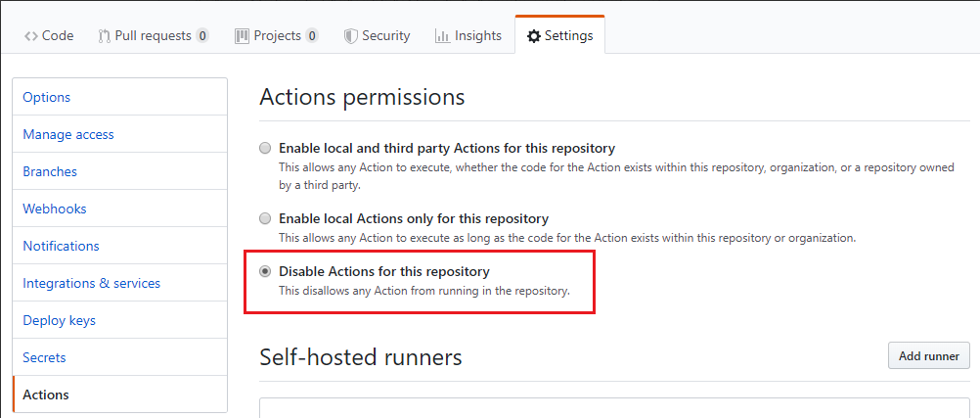This screenshot has width=980, height=418.
Task: Open Integrations & services settings
Action: pyautogui.click(x=92, y=283)
